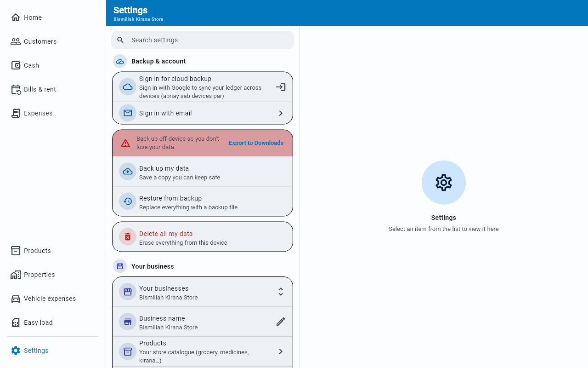The width and height of the screenshot is (588, 368).
Task: Click the Settings gear icon in sidebar
Action: pyautogui.click(x=16, y=351)
